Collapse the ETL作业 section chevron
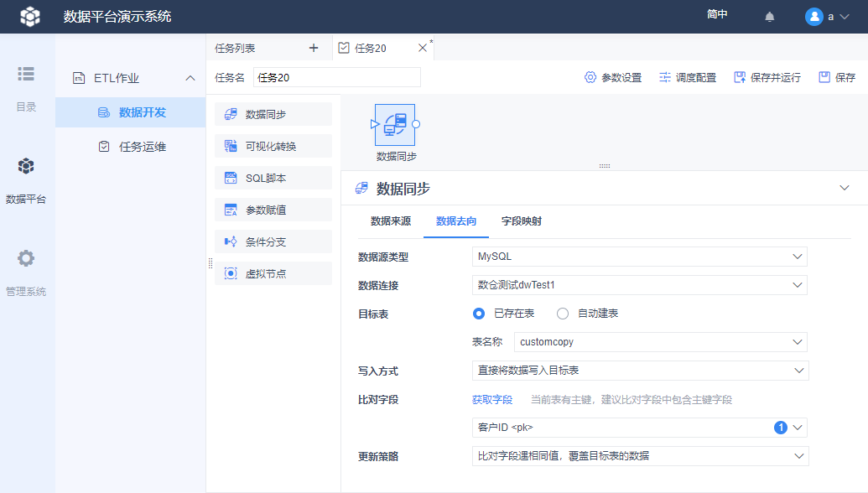This screenshot has width=868, height=493. pos(190,78)
